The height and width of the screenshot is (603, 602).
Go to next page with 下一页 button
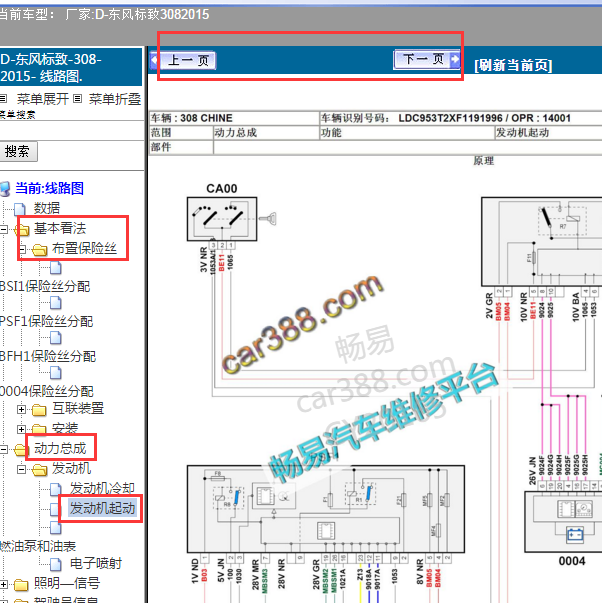coord(427,60)
